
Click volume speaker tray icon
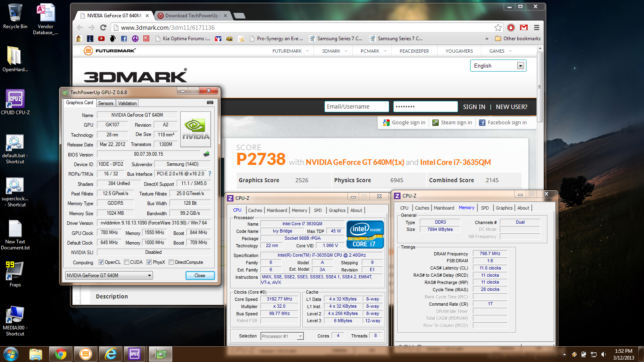tap(603, 354)
